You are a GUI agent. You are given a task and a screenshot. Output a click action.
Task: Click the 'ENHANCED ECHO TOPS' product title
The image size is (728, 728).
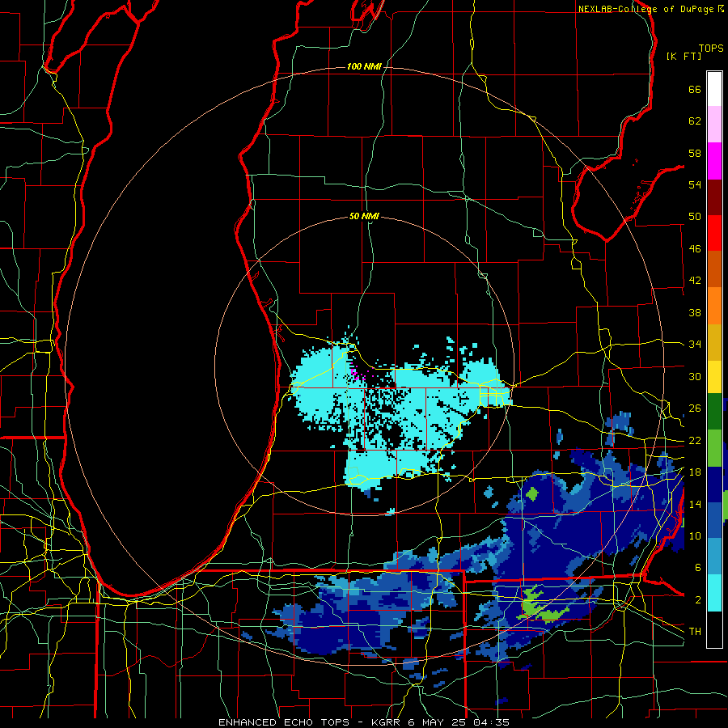click(x=284, y=722)
